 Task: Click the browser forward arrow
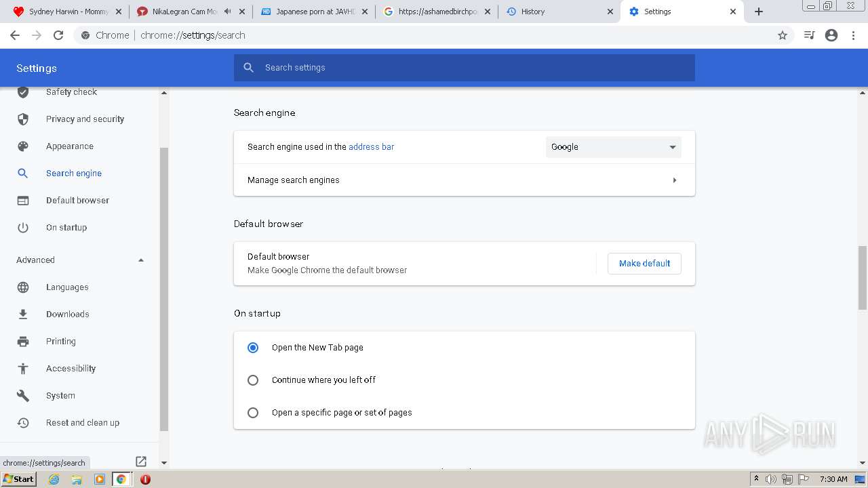pos(37,35)
